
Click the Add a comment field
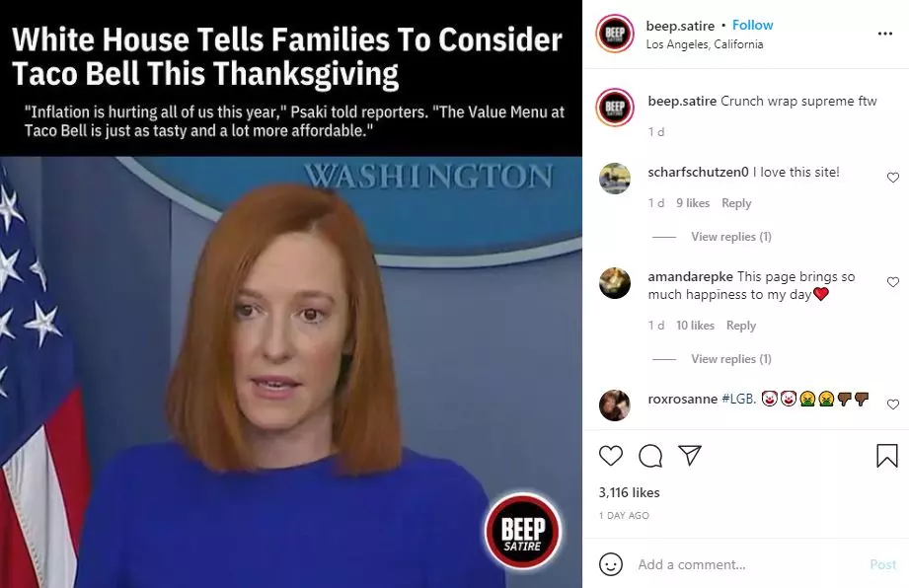(x=748, y=564)
